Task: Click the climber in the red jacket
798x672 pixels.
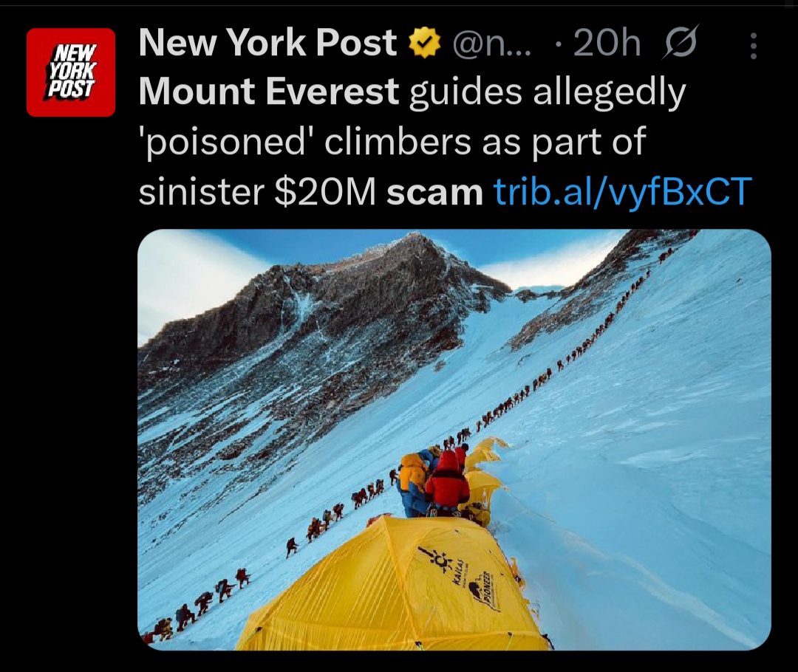Action: pos(448,482)
